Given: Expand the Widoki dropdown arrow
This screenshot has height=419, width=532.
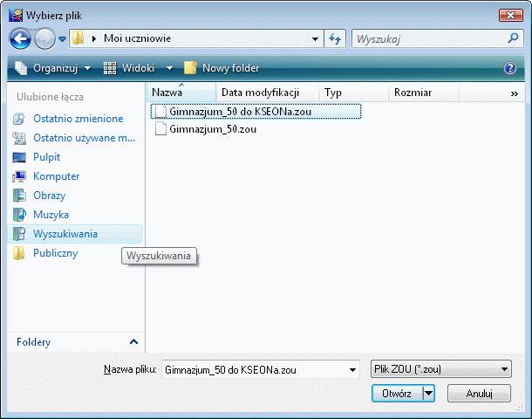Looking at the screenshot, I should click(x=169, y=68).
